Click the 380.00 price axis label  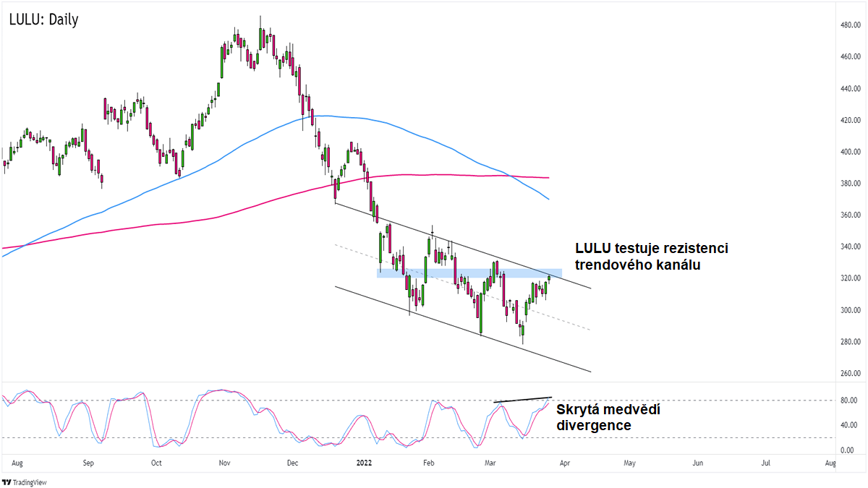(849, 184)
